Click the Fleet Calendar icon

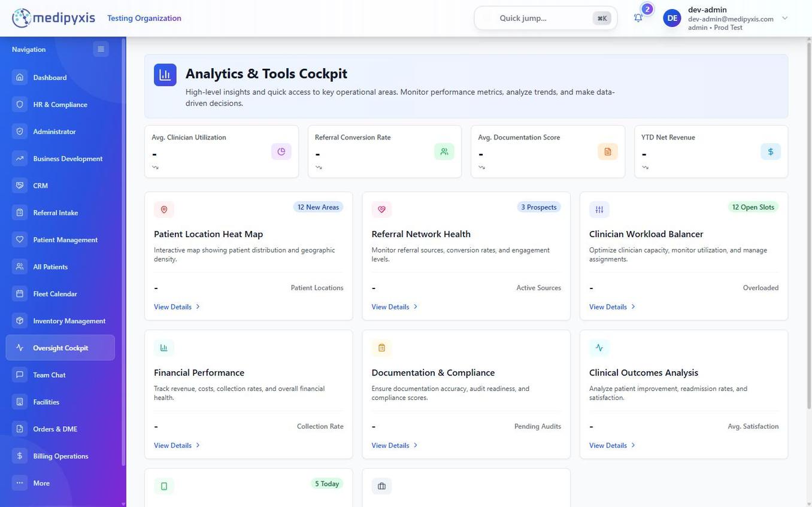[20, 294]
